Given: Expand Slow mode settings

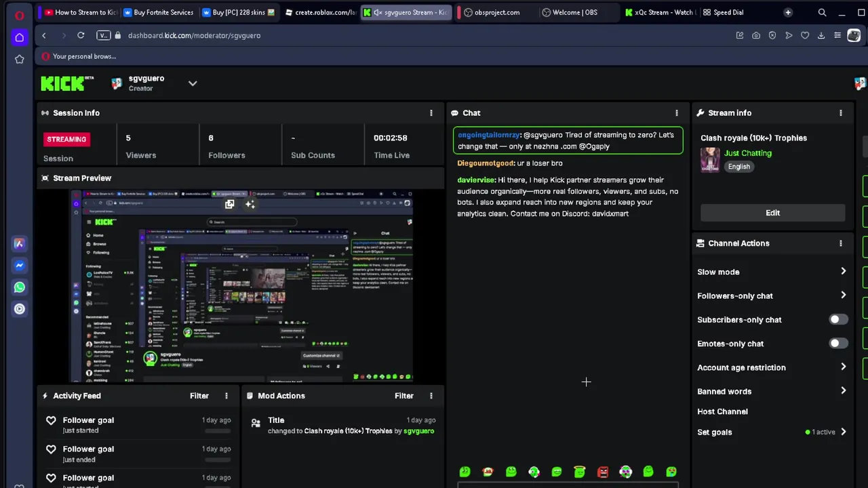Looking at the screenshot, I should [x=843, y=272].
